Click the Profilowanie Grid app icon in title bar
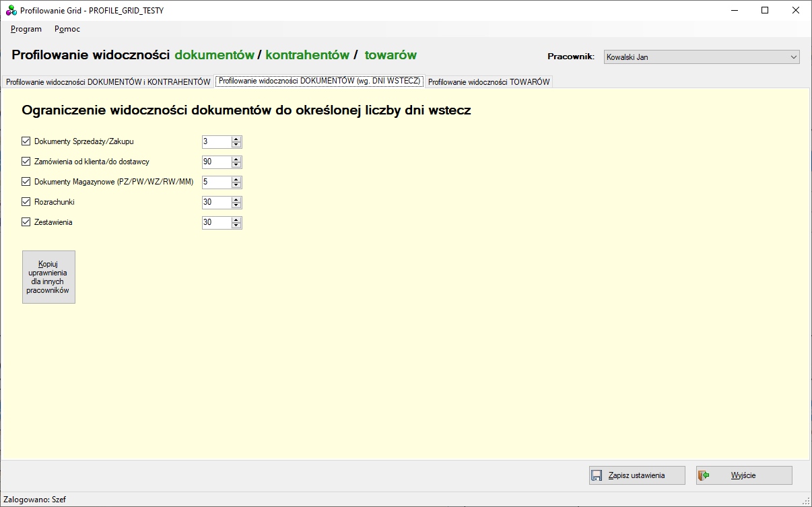 [11, 11]
